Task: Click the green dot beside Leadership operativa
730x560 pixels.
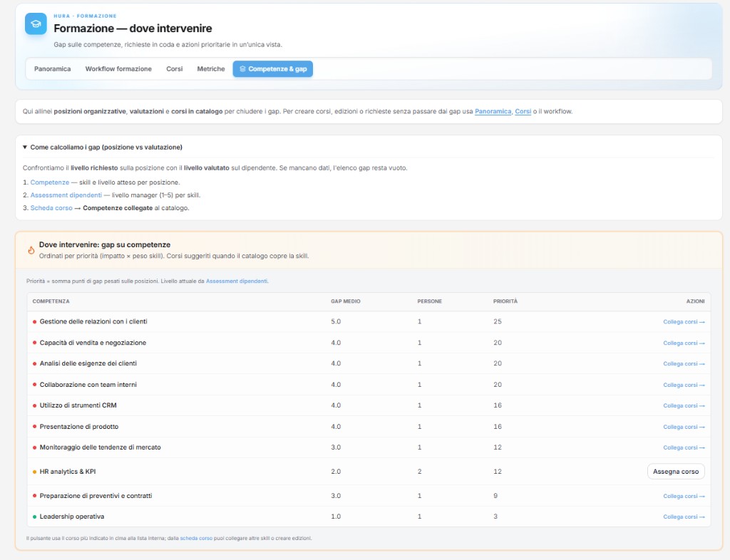Action: (x=34, y=517)
